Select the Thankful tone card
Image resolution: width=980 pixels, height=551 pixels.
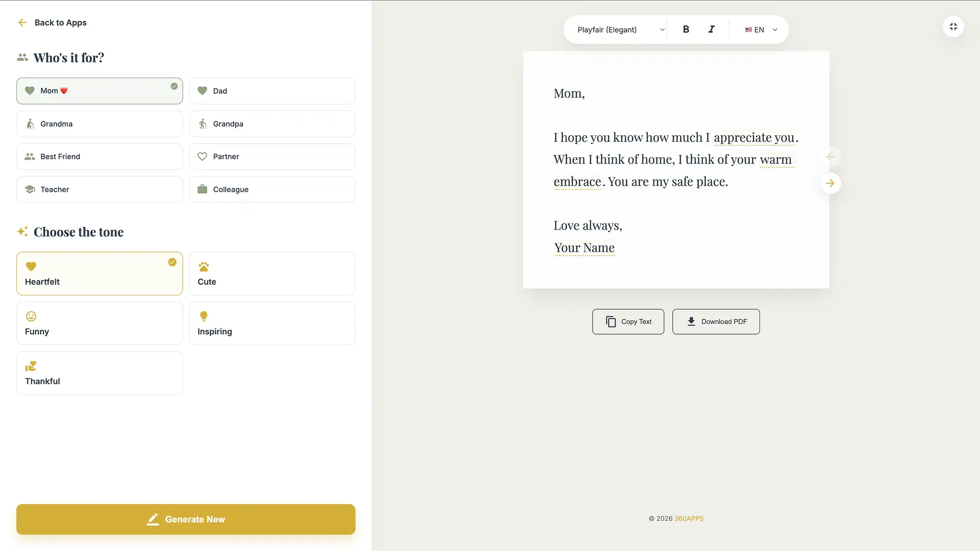click(x=100, y=373)
